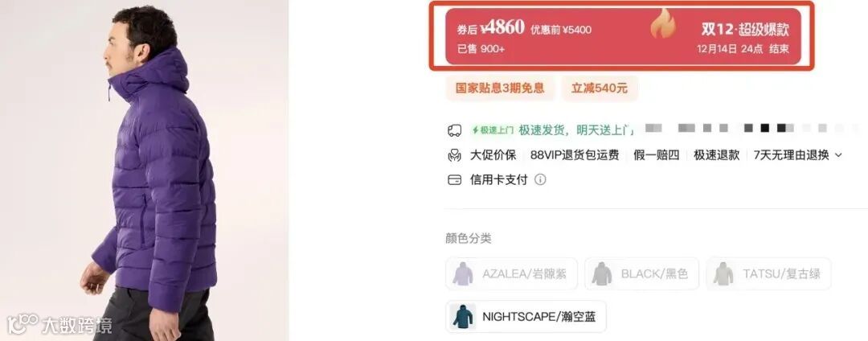868x341 pixels.
Task: Click the 极速上门 fast delivery badge
Action: pyautogui.click(x=493, y=130)
